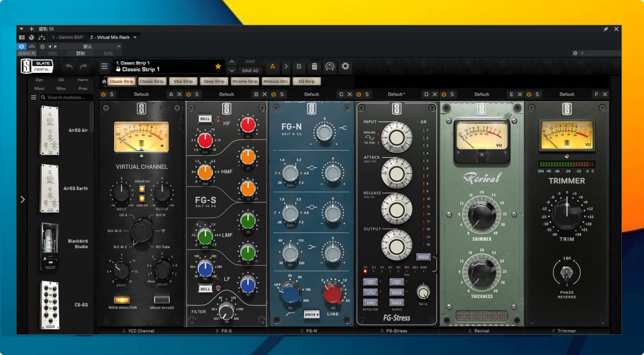This screenshot has width=644, height=355.
Task: Toggle host plugin power button
Action: tap(21, 46)
